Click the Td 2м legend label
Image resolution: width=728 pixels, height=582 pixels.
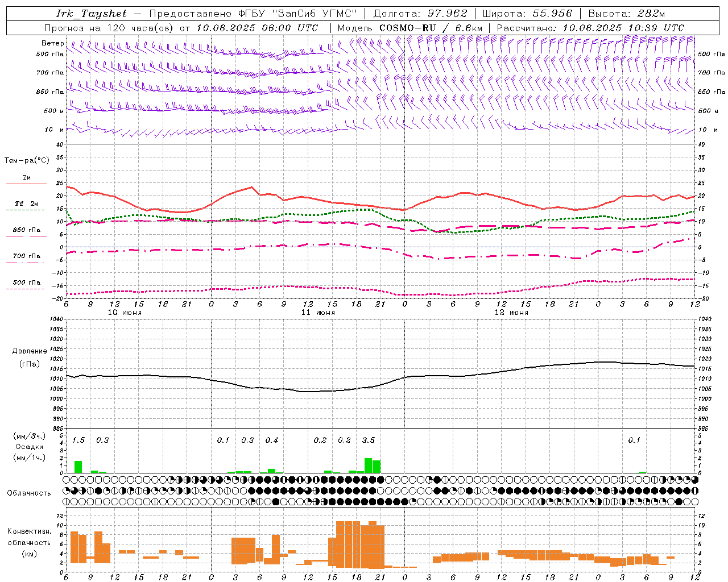(x=26, y=203)
